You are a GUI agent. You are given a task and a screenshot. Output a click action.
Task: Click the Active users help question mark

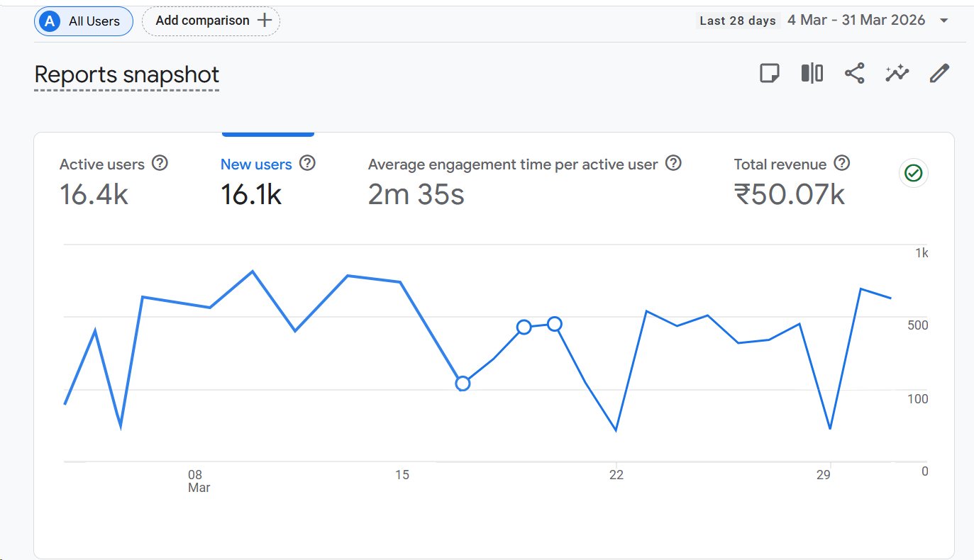(x=160, y=163)
